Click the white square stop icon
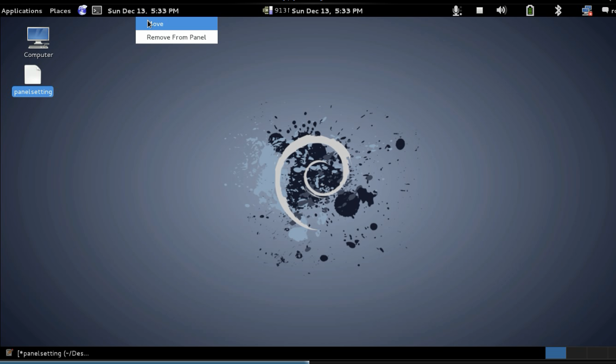 point(479,11)
